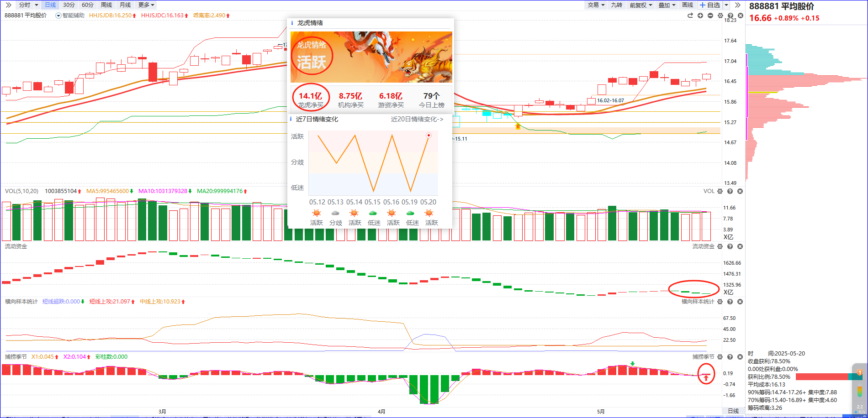Open the arrow beside 自选
Image resolution: width=868 pixels, height=418 pixels.
pyautogui.click(x=726, y=5)
